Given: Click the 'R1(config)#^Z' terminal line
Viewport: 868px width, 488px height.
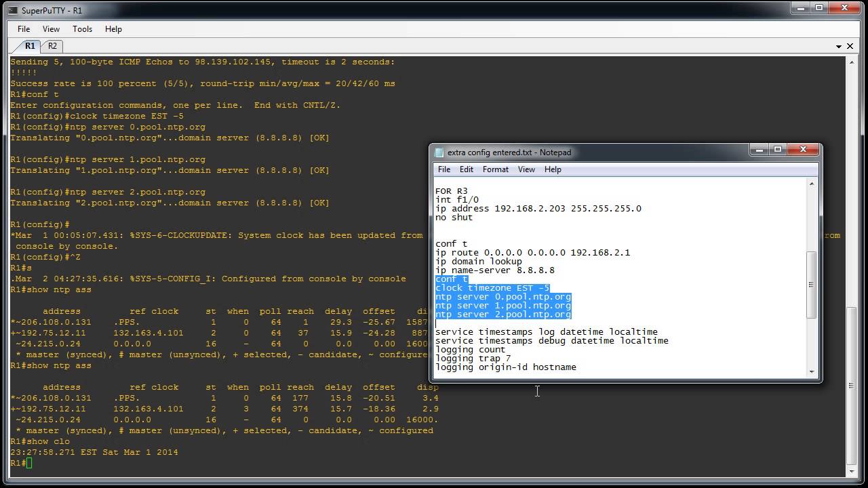Looking at the screenshot, I should [x=45, y=257].
